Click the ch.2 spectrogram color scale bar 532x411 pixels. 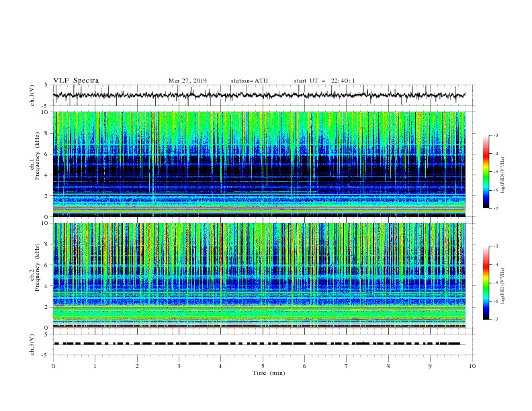pos(486,283)
